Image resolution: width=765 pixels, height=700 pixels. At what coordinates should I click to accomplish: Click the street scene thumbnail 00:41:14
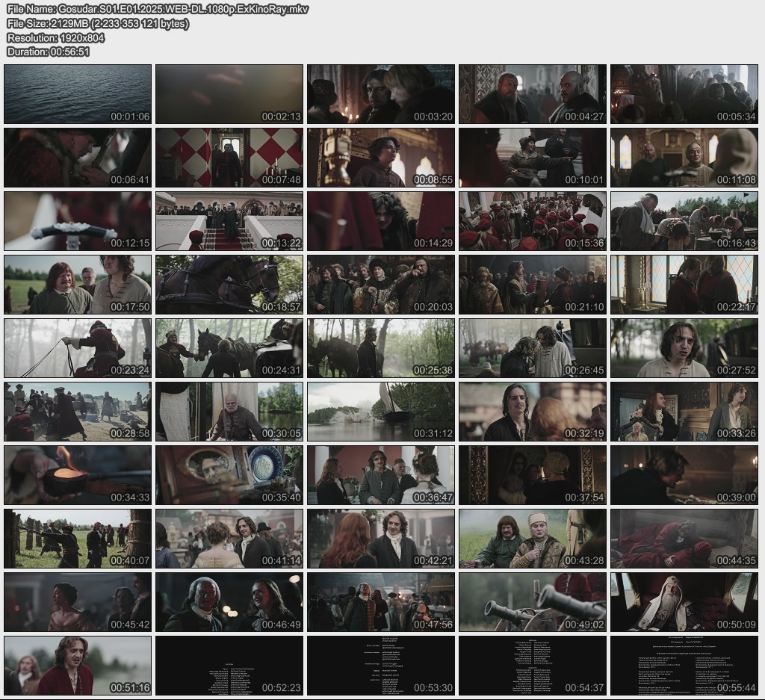coord(229,539)
